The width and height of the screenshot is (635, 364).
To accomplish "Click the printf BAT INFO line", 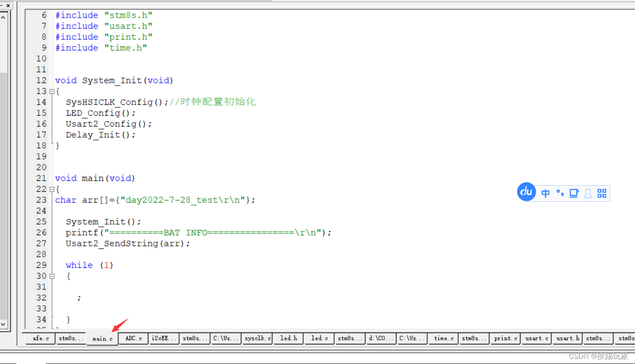I will click(198, 233).
